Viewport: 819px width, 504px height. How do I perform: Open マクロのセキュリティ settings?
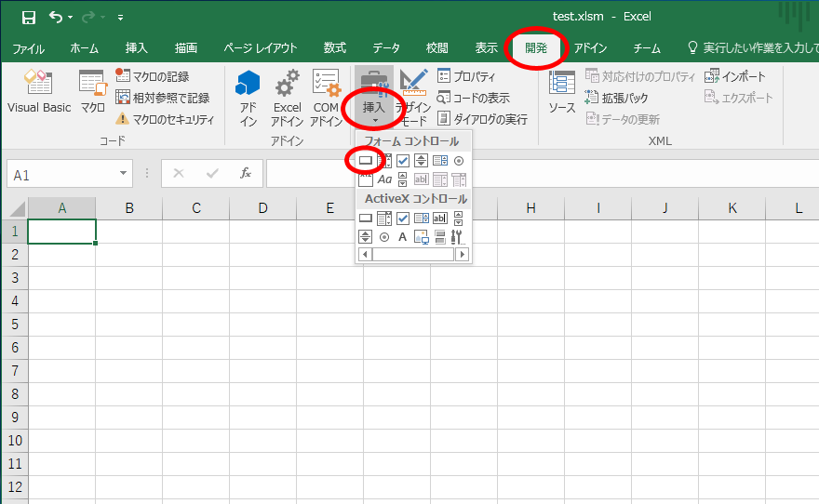click(x=165, y=119)
